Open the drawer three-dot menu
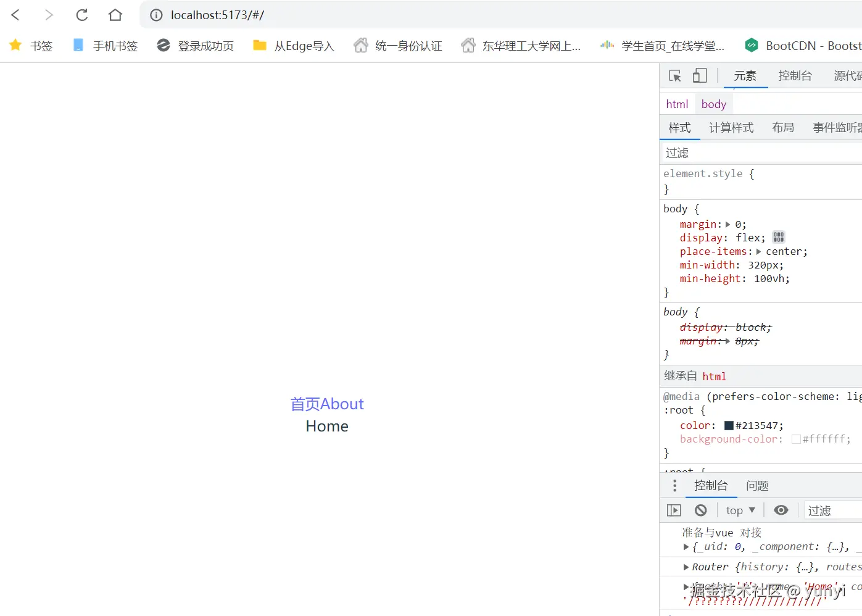 pyautogui.click(x=674, y=485)
